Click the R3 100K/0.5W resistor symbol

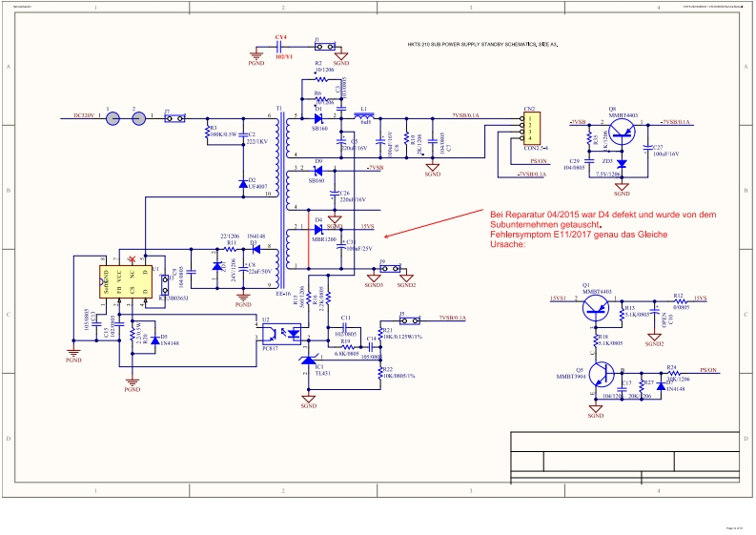(x=208, y=134)
